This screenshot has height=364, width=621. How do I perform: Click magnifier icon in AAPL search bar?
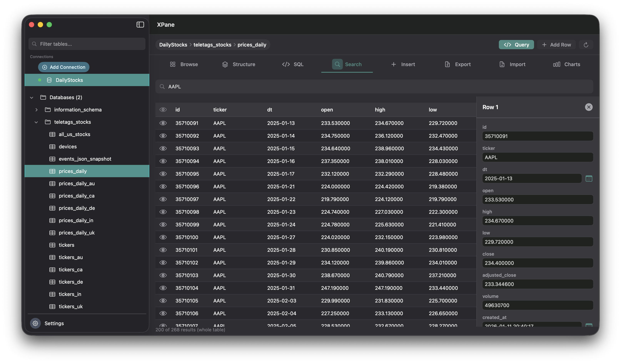[162, 87]
